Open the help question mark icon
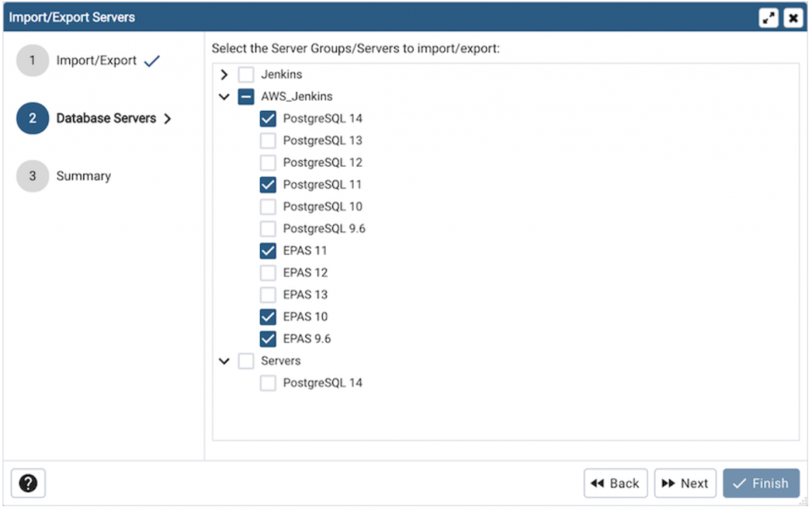Screen dimensions: 812x510 pyautogui.click(x=29, y=483)
